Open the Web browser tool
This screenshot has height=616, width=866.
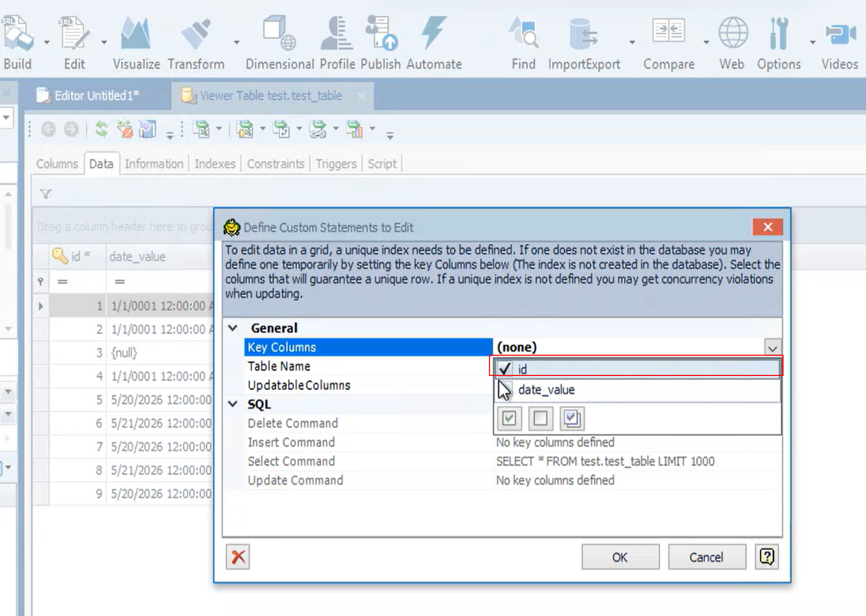point(732,43)
